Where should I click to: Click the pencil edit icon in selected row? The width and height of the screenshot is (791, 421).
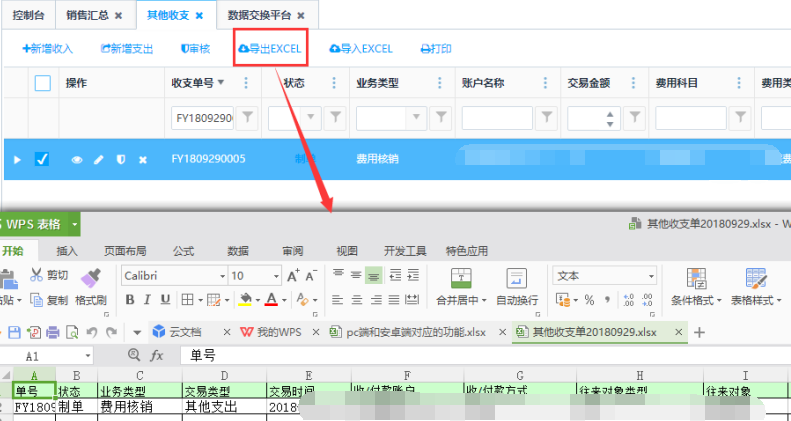pyautogui.click(x=98, y=159)
